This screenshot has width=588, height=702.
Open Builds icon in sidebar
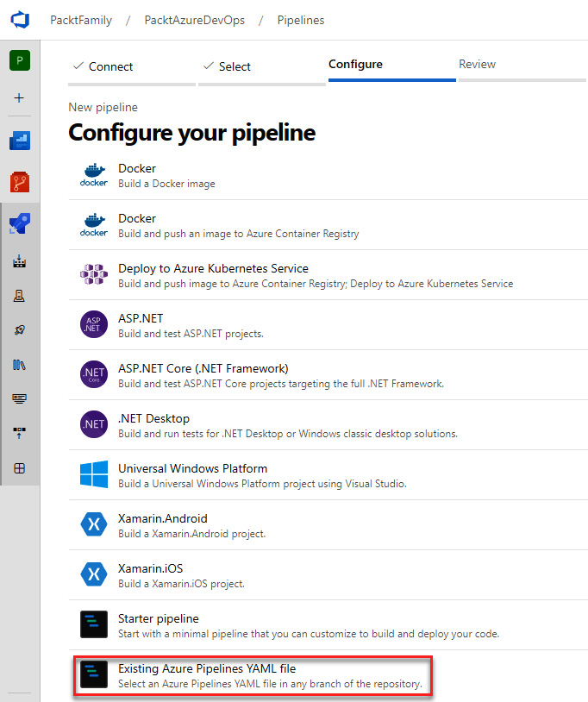19,261
